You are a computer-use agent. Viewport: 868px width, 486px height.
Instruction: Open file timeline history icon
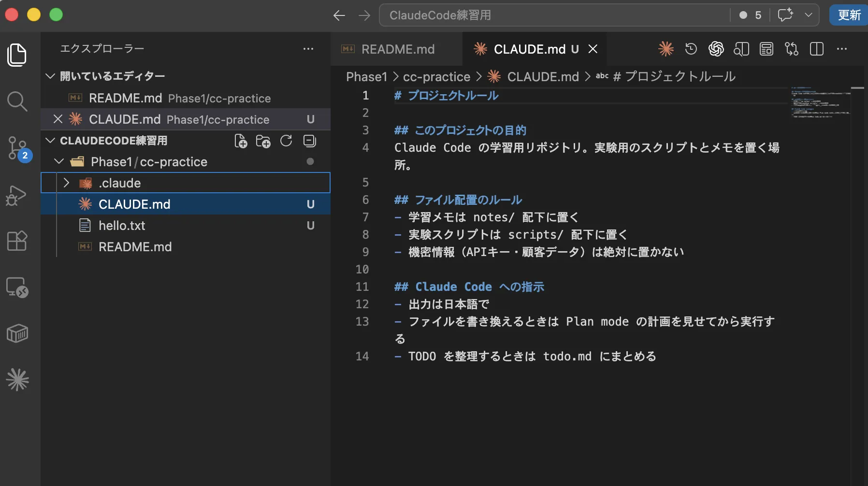pos(691,49)
